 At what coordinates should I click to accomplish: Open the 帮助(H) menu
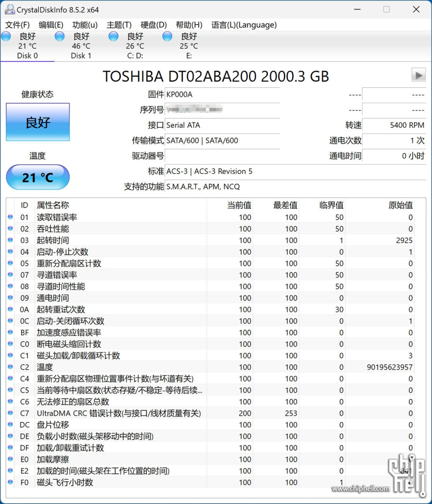(x=189, y=25)
